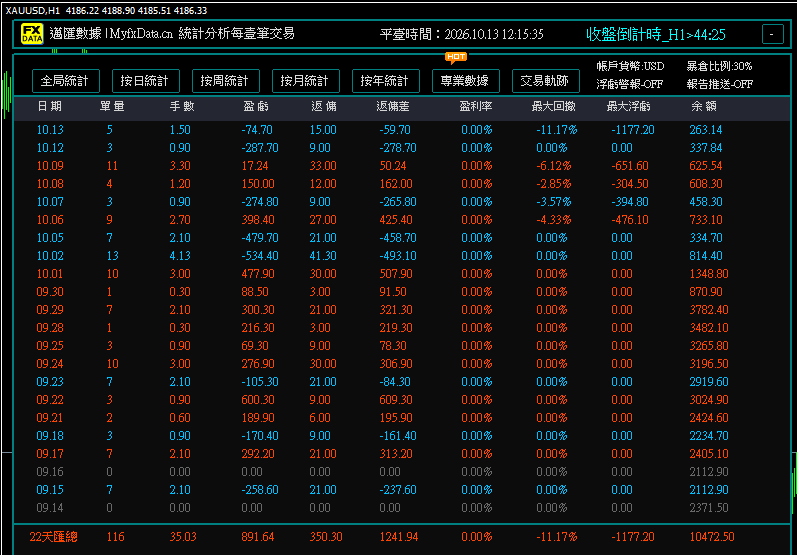
Task: Click total balance 10472.50
Action: pos(712,537)
